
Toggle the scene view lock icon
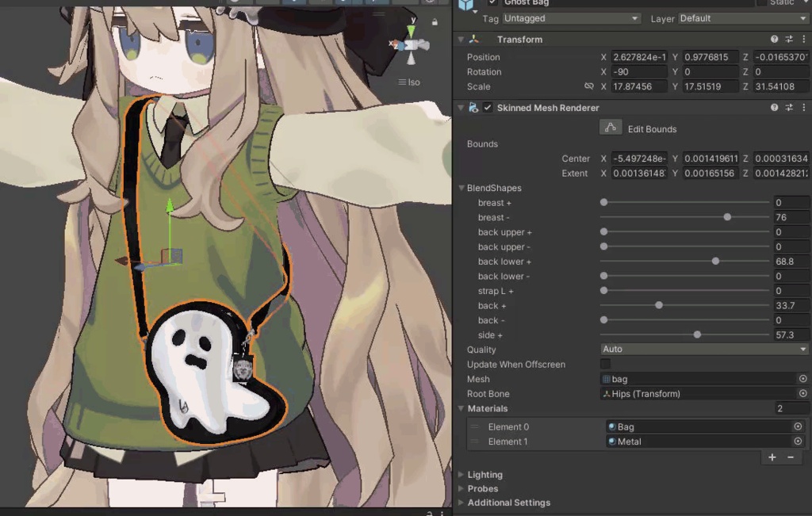[x=435, y=22]
